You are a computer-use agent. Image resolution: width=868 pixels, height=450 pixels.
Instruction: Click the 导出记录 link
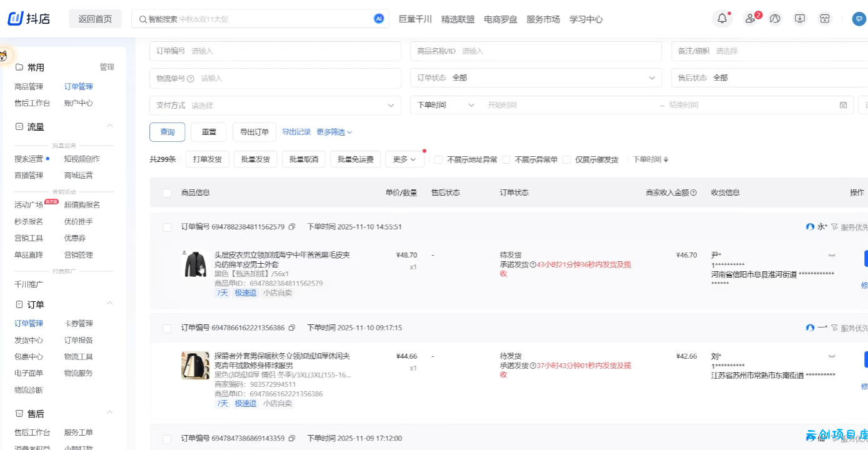pos(296,132)
